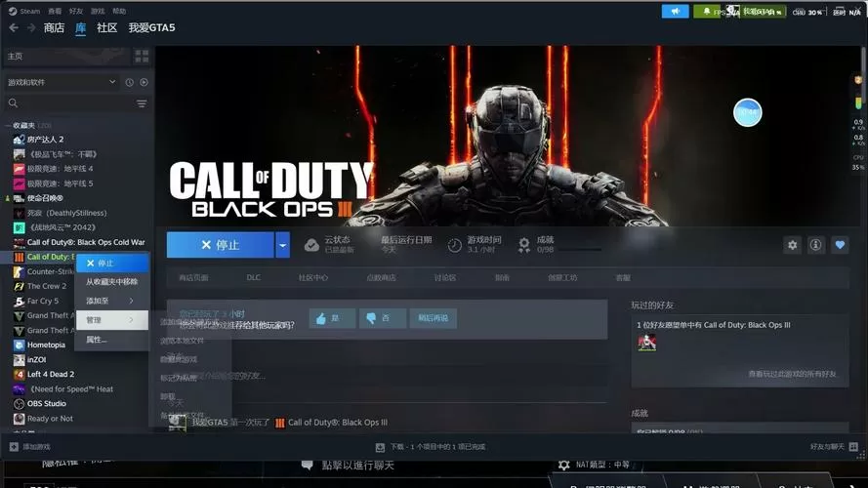This screenshot has height=488, width=868.
Task: Select 房产达人 2 in library
Action: [x=45, y=140]
